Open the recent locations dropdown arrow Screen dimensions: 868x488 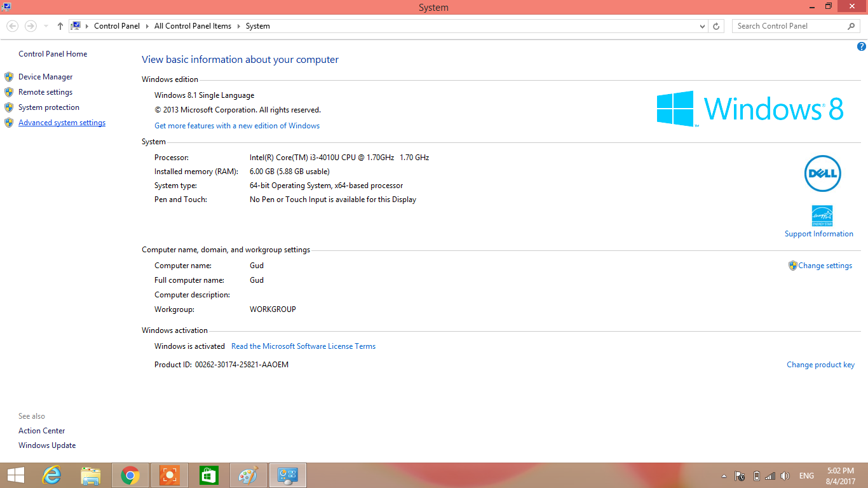pyautogui.click(x=46, y=26)
